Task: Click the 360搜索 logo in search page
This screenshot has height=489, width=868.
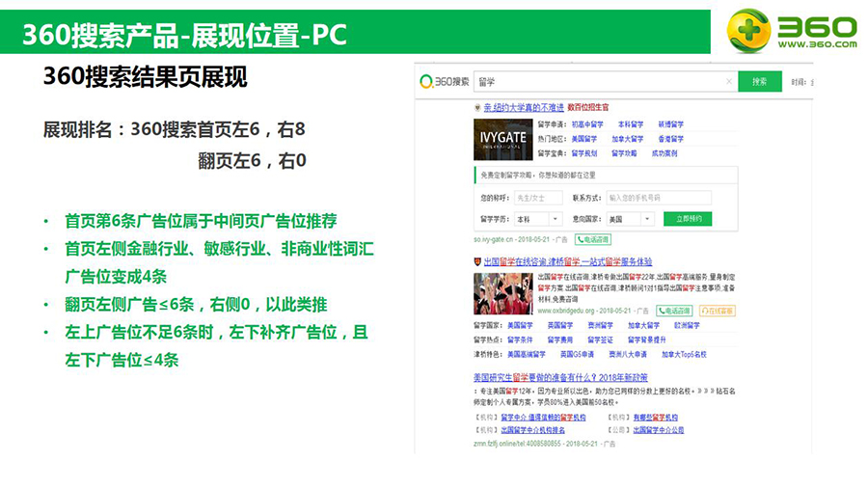Action: coord(445,82)
